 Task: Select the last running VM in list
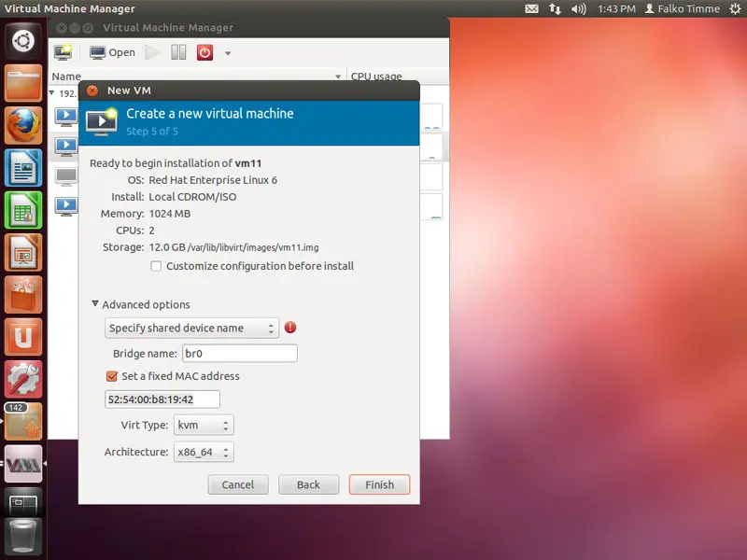coord(65,205)
